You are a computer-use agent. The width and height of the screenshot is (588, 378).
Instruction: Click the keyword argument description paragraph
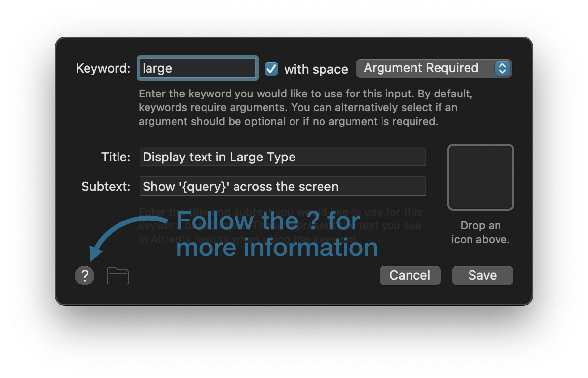click(305, 107)
